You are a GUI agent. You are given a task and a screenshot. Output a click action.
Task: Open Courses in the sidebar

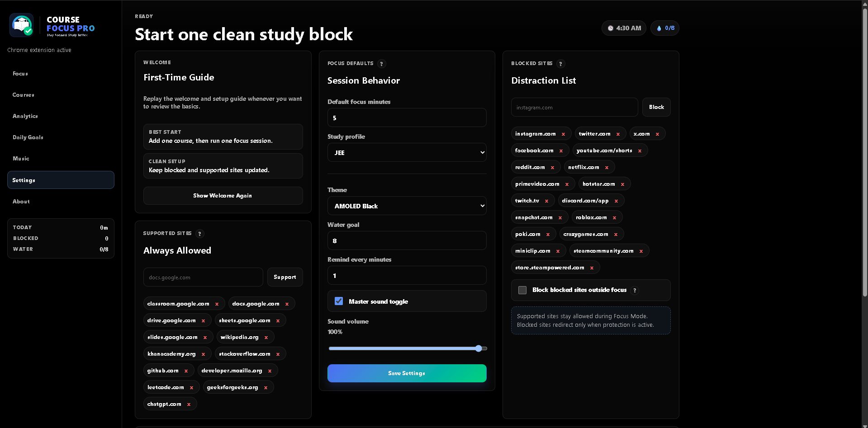point(61,95)
